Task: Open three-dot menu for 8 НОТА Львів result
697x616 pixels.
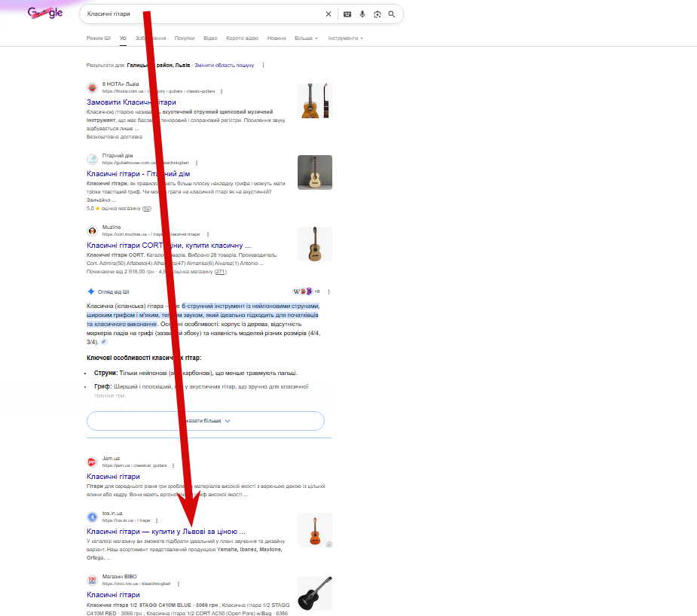Action: (x=222, y=91)
